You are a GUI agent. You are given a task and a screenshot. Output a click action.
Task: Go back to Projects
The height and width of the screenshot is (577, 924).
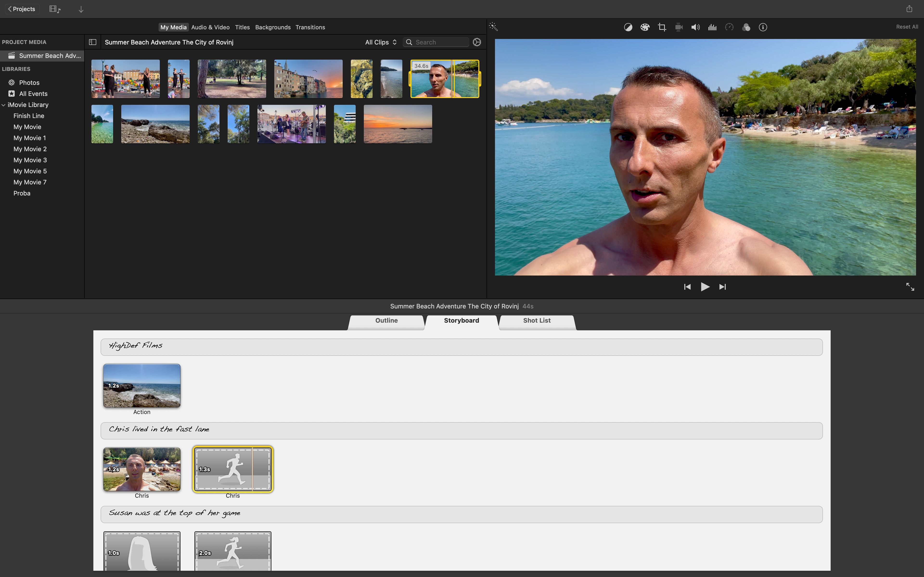click(x=22, y=9)
